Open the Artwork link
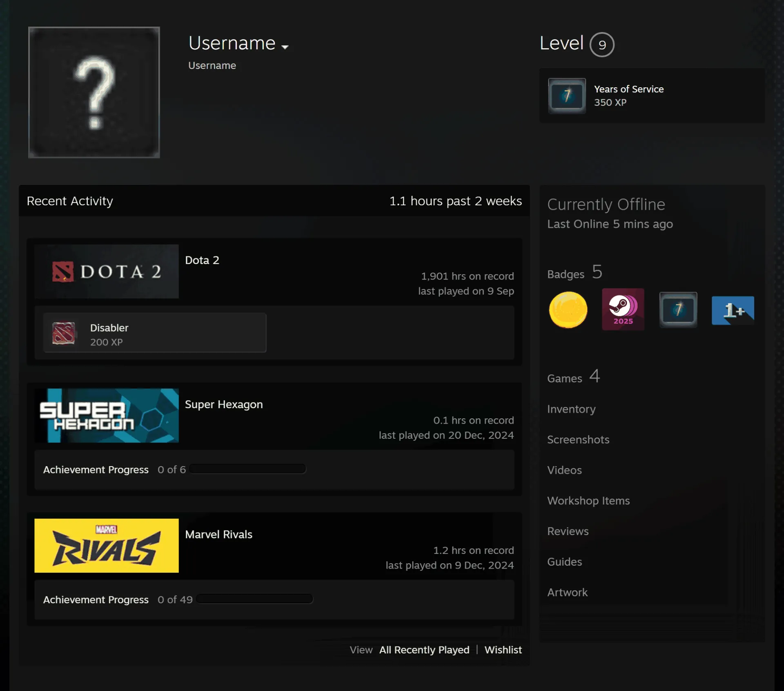The height and width of the screenshot is (691, 784). 567,593
